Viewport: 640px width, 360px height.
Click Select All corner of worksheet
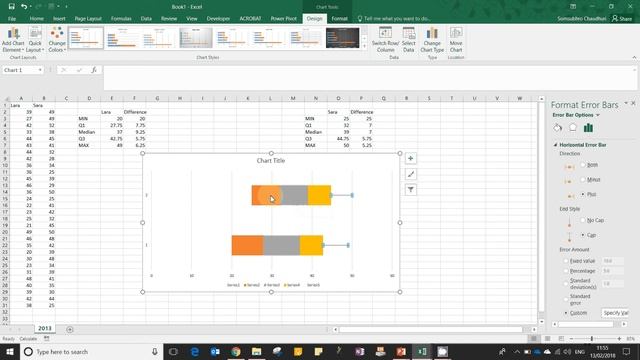tap(6, 98)
